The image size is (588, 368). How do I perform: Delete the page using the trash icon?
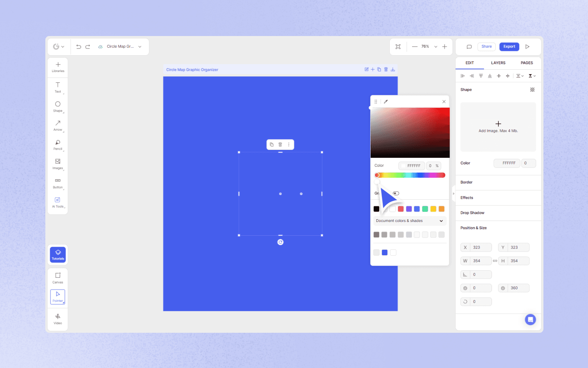pos(386,69)
